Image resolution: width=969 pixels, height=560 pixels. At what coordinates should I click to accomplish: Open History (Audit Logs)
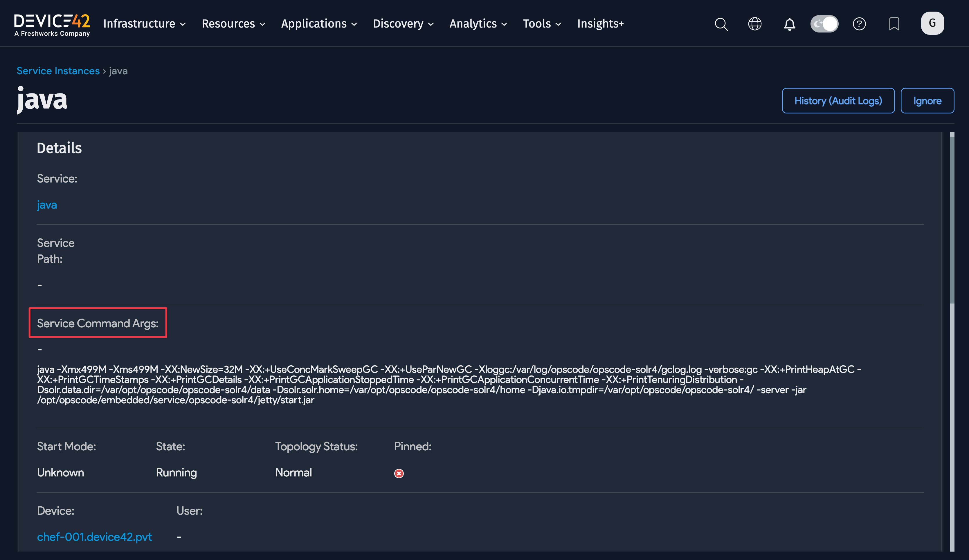tap(838, 100)
